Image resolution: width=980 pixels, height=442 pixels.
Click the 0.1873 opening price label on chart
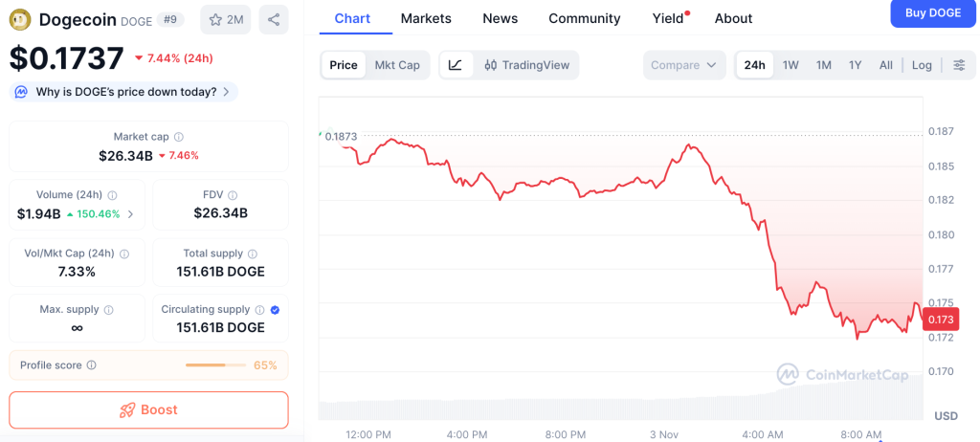pyautogui.click(x=342, y=136)
